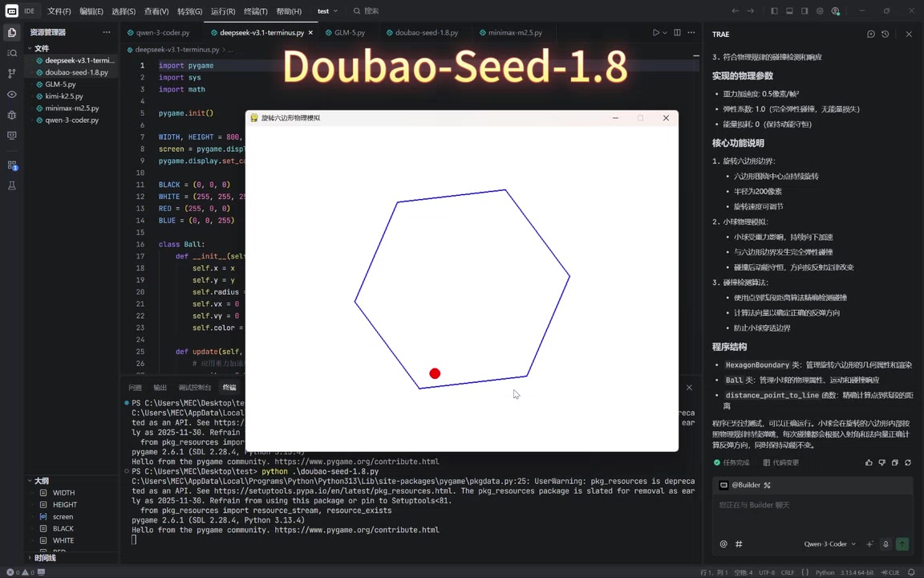This screenshot has width=924, height=578.
Task: Send message with green arrow button
Action: [x=902, y=543]
